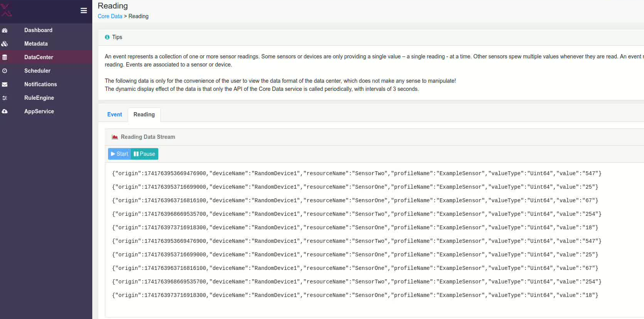Pause the reading data stream

click(144, 154)
